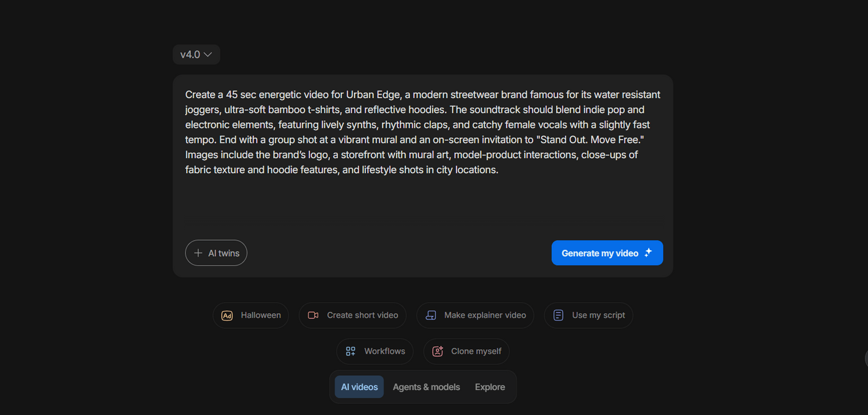868x415 pixels.
Task: Click the Workflows grid icon
Action: [x=350, y=351]
